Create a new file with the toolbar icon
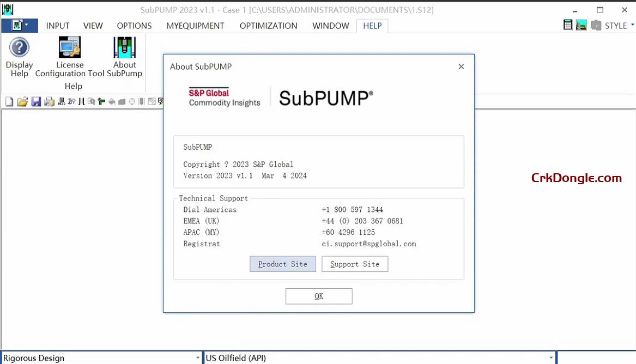This screenshot has width=636, height=364. [9, 101]
